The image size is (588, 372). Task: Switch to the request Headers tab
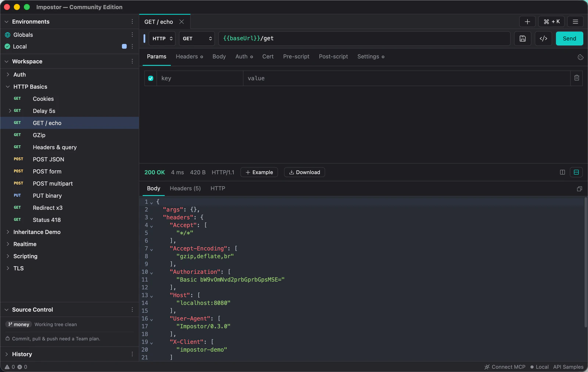tap(189, 57)
